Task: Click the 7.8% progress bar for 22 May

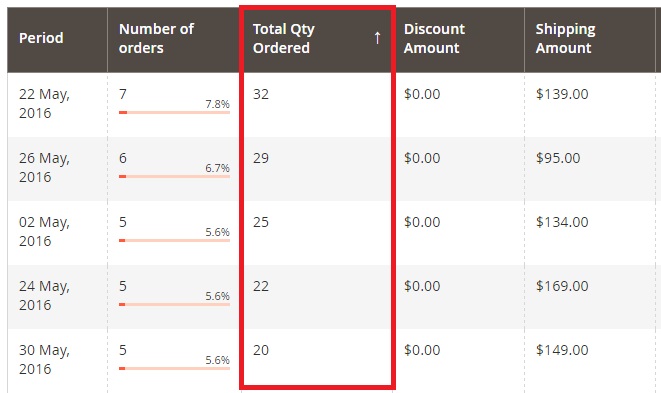Action: [x=175, y=113]
